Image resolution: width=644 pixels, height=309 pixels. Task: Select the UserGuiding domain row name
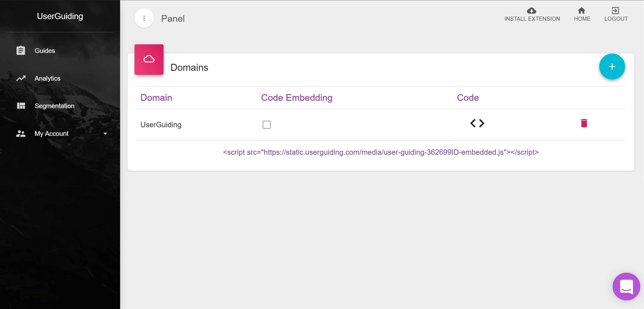(x=161, y=125)
